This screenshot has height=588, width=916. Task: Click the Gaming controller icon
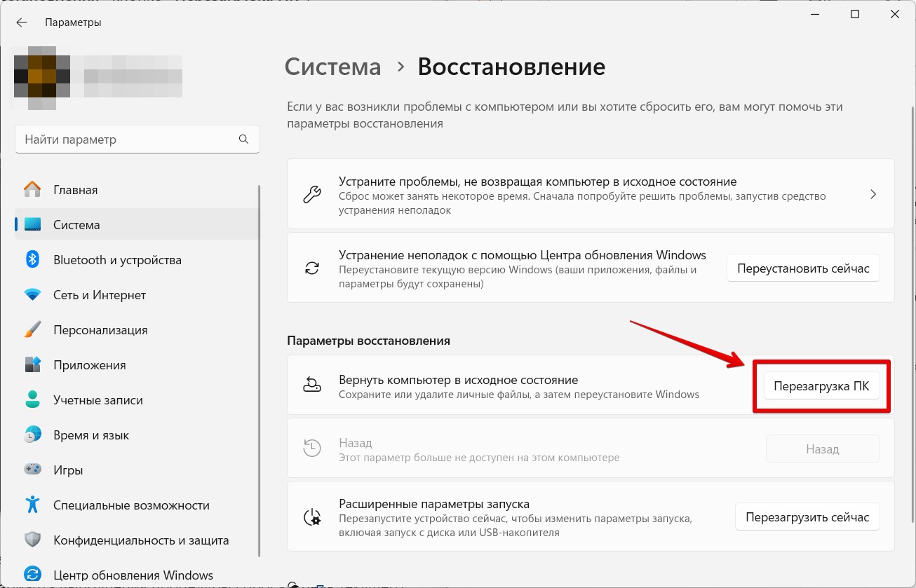pyautogui.click(x=32, y=470)
